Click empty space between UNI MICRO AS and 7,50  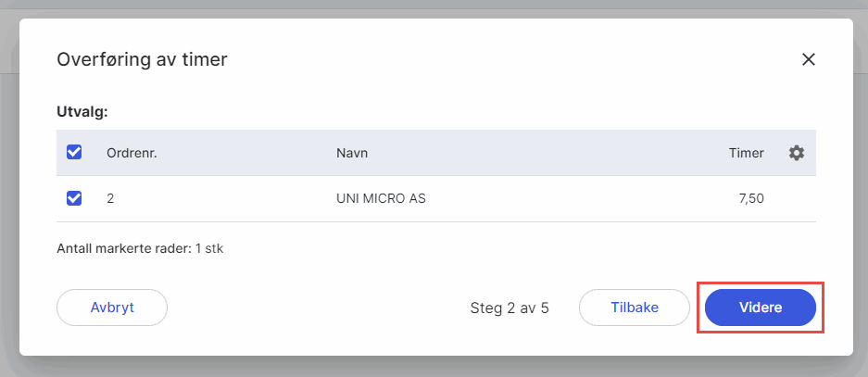pyautogui.click(x=574, y=198)
